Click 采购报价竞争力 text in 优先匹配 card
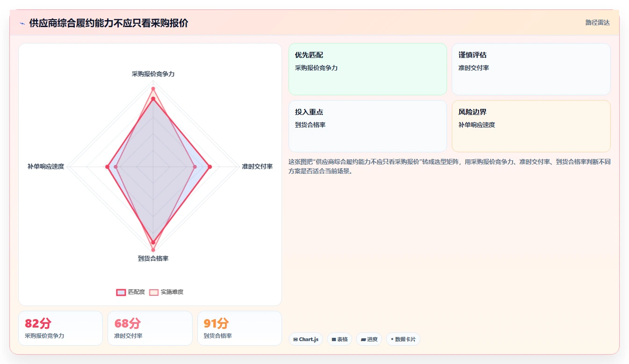 (316, 68)
